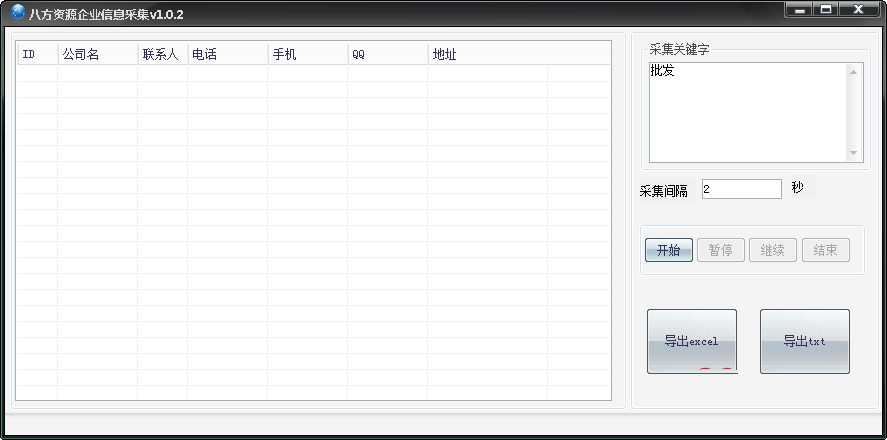Viewport: 887px width, 440px height.
Task: Maximize the window
Action: click(826, 10)
